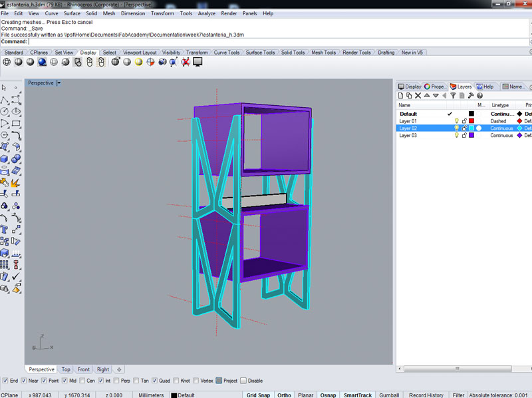
Task: Select the text object T tool
Action: (5, 230)
